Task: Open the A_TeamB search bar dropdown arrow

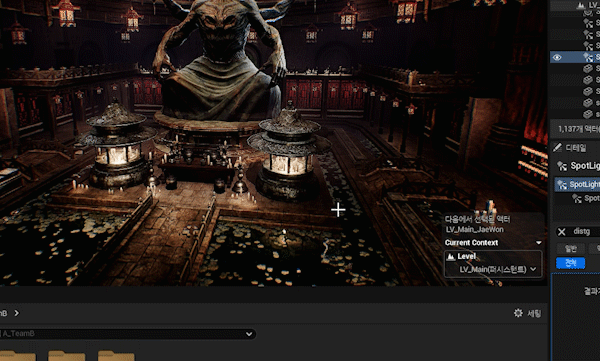Action: pos(249,334)
